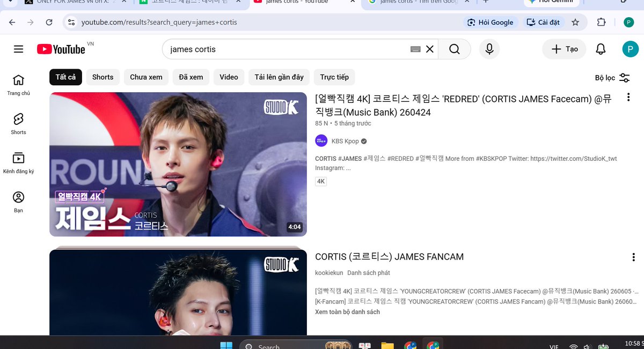Open File Explorer from the taskbar
Screen dimensions: 644x349
(387, 346)
